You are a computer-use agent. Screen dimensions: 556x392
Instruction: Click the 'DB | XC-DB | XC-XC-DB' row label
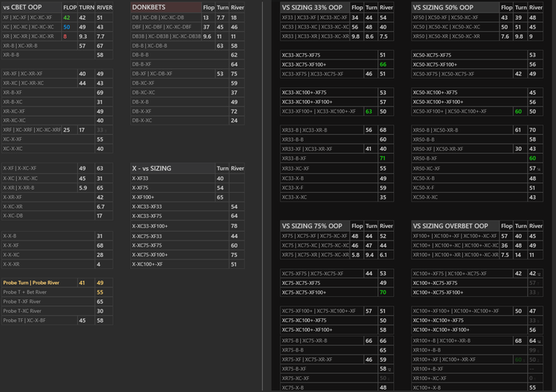click(x=158, y=17)
